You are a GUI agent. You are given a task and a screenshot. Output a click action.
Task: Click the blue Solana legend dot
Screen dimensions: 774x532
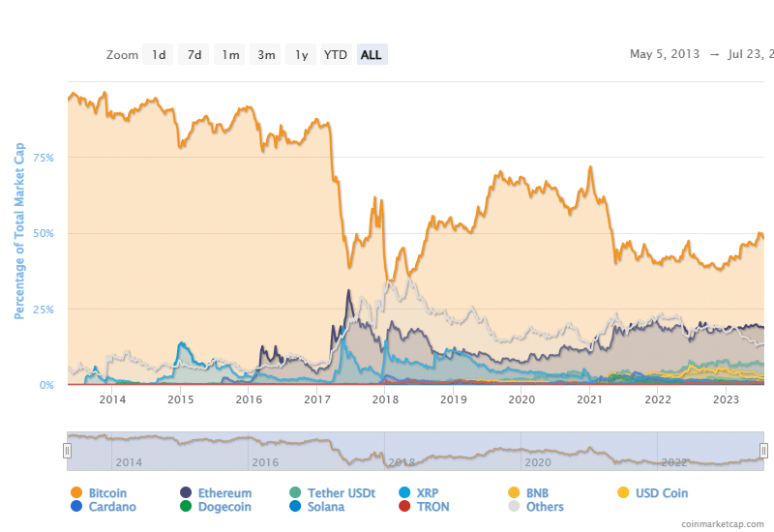point(295,506)
